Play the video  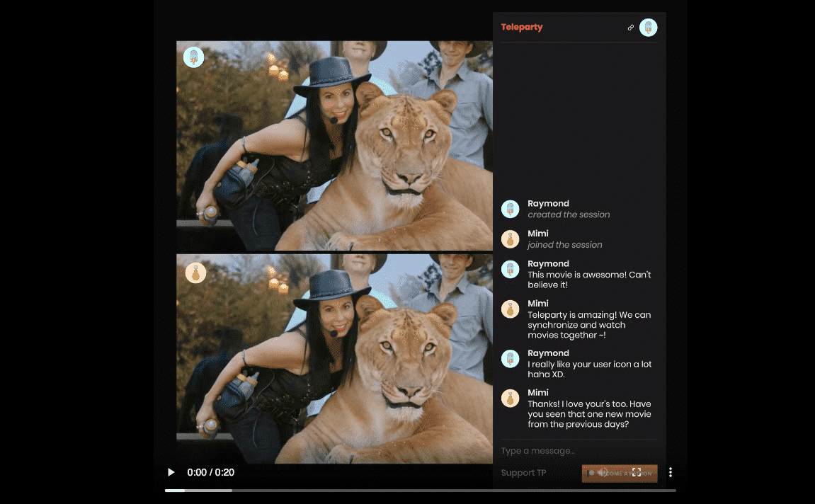[x=171, y=472]
